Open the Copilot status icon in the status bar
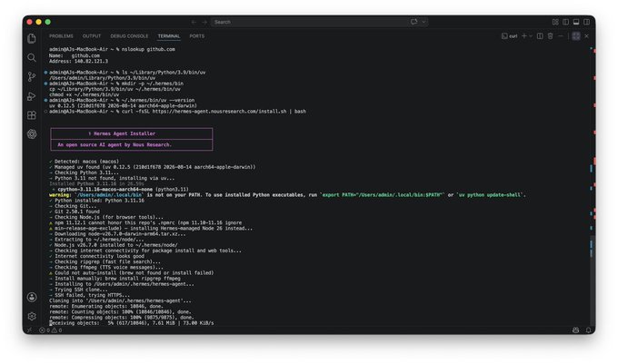 576,330
